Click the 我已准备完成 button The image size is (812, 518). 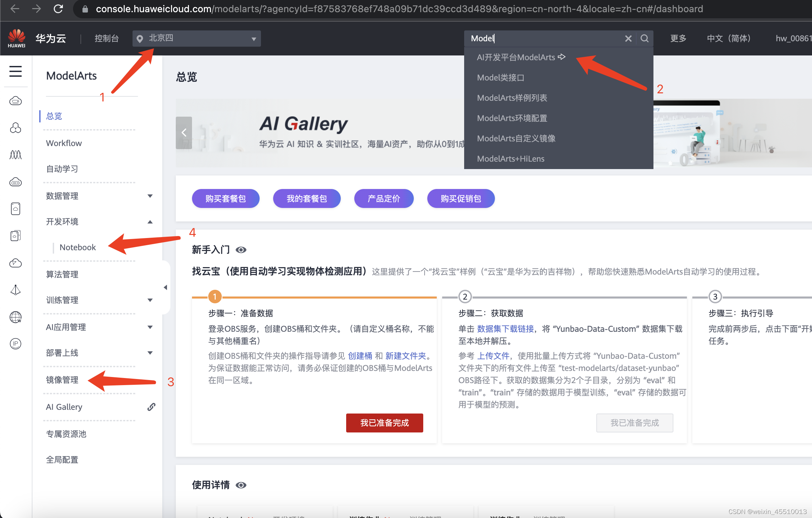pos(384,423)
